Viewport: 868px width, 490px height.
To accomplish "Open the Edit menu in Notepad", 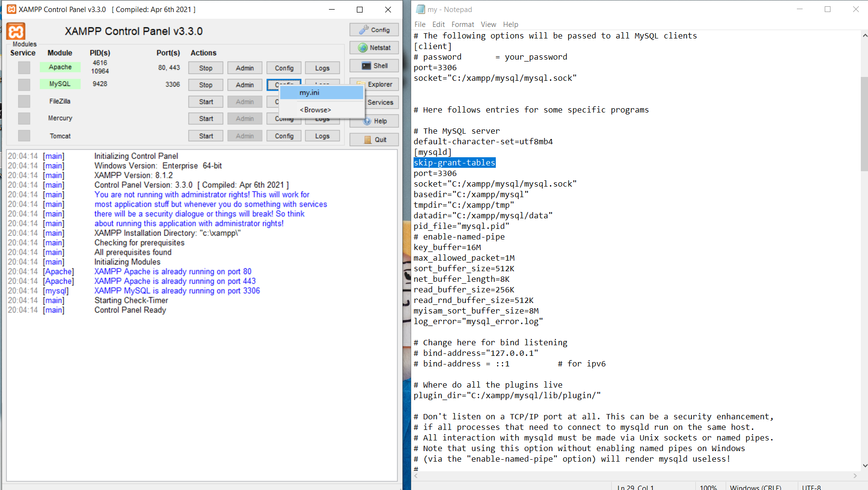I will (439, 25).
